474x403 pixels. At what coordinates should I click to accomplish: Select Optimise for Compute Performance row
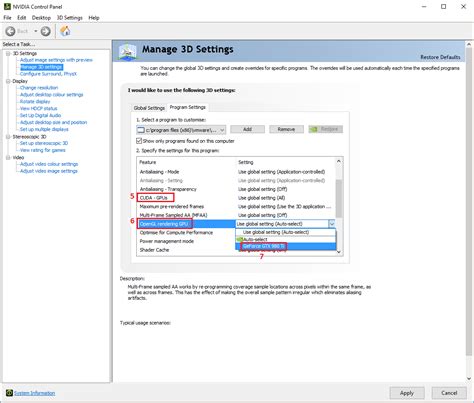[x=186, y=233]
